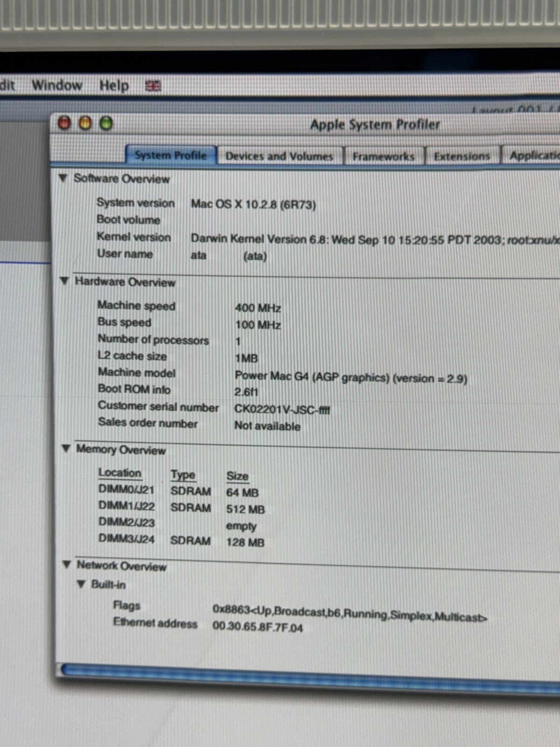Viewport: 560px width, 747px height.
Task: Click the DIMM3/J24 memory row
Action: tap(182, 540)
